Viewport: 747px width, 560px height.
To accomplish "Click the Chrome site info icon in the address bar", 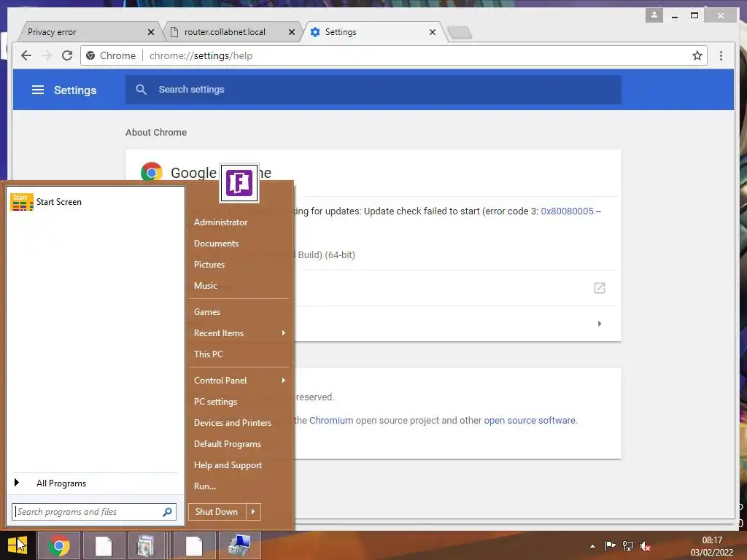I will tap(90, 55).
